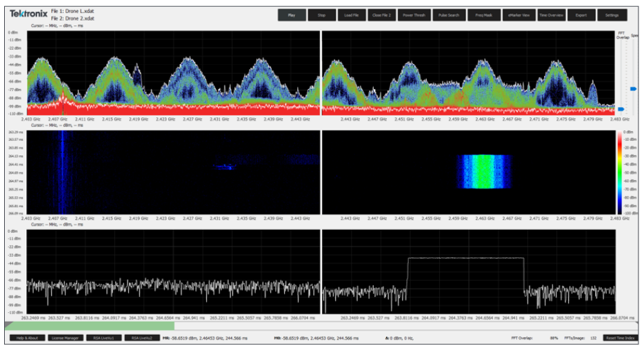Click the FFTs/Image value field

point(592,338)
